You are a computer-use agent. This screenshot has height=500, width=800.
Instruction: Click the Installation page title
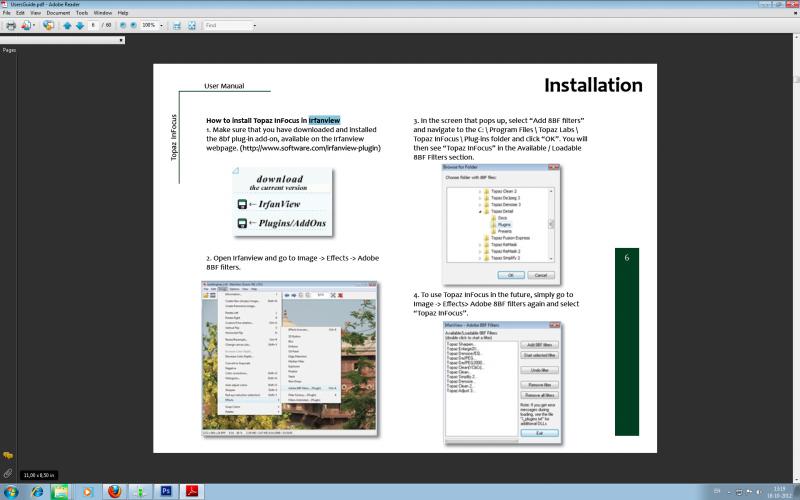click(593, 85)
